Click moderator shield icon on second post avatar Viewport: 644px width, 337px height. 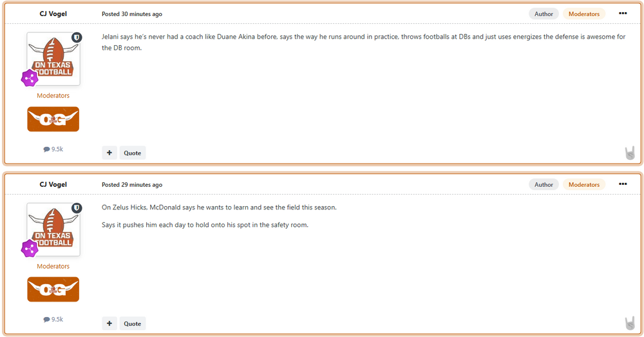[x=77, y=209]
